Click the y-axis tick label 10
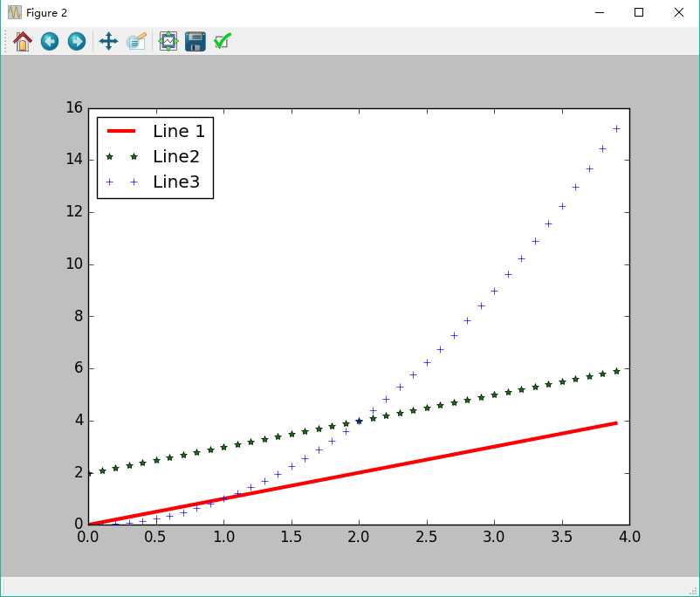700x597 pixels. [74, 264]
